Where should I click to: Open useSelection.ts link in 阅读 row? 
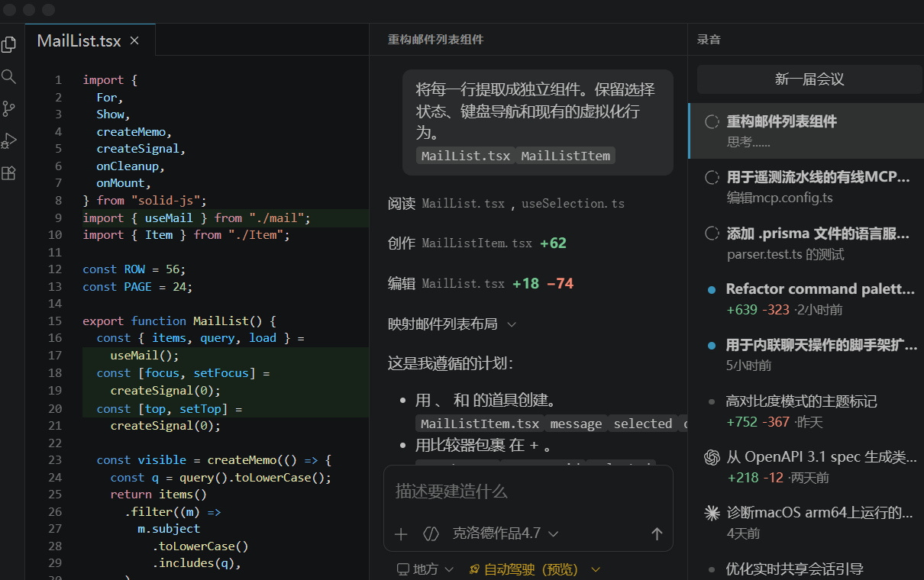573,204
